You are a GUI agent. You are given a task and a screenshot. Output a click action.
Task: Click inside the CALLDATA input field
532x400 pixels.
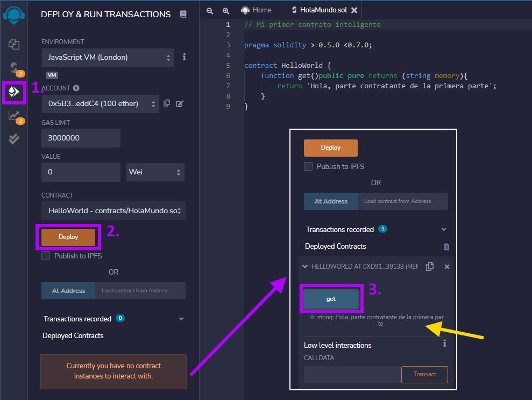[351, 374]
